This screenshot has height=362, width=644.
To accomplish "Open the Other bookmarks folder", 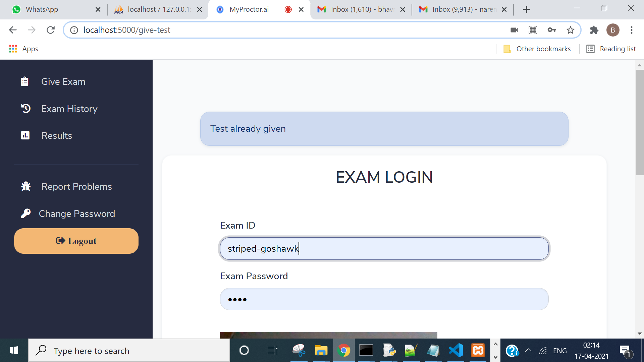I will [x=537, y=49].
